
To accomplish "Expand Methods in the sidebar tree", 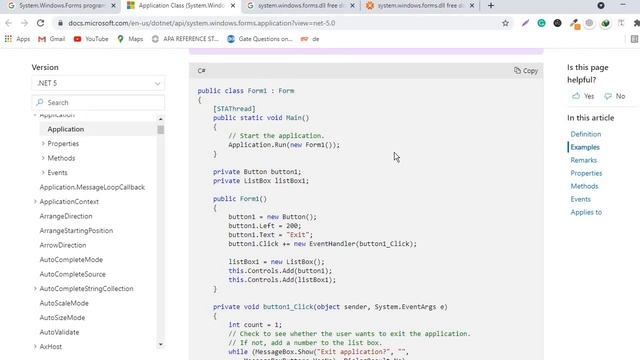I will pyautogui.click(x=43, y=158).
